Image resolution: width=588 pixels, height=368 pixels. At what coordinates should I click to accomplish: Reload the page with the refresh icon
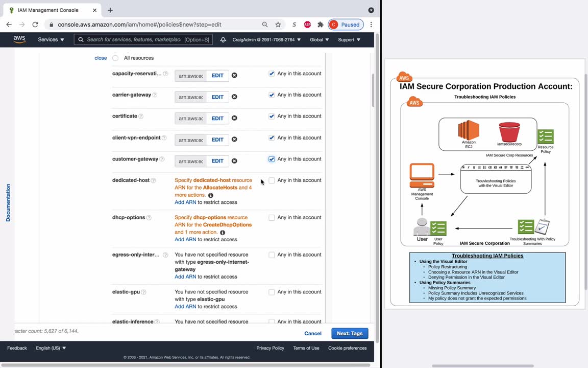tap(35, 25)
